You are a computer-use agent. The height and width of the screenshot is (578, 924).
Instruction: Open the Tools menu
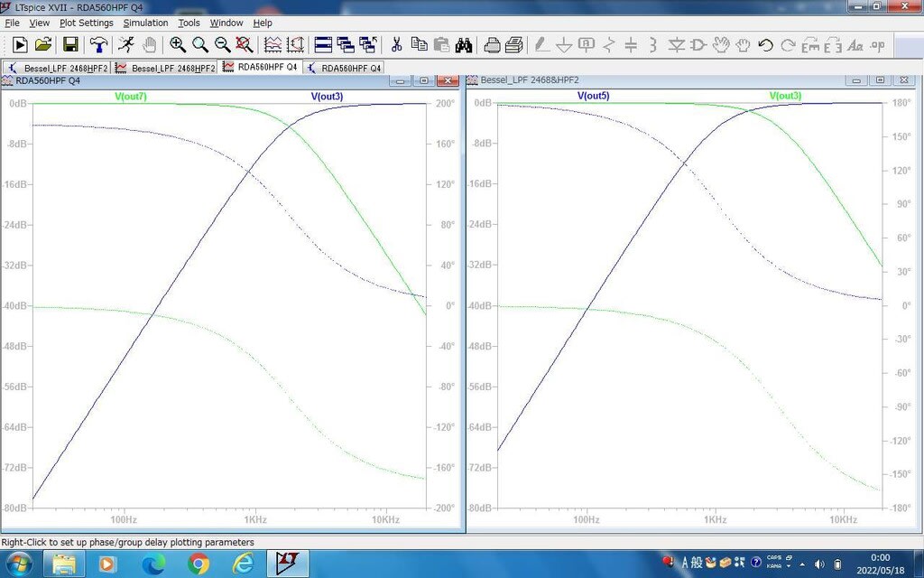click(x=189, y=23)
